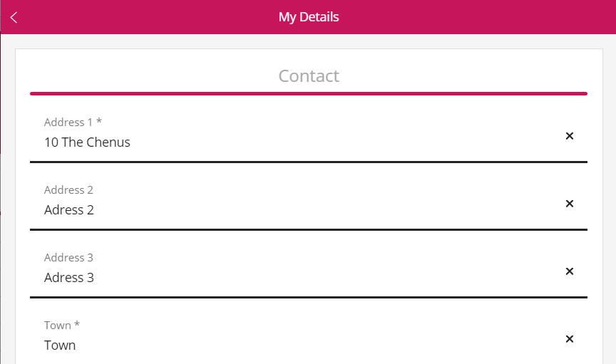Clear the Address 1 field
Image resolution: width=616 pixels, height=364 pixels.
569,136
